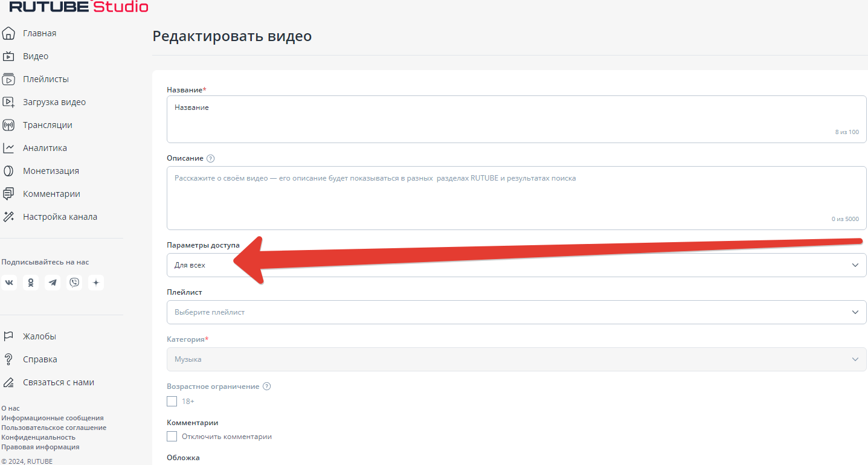The image size is (868, 465).
Task: Open the Odnoklassniki social icon
Action: [x=31, y=283]
